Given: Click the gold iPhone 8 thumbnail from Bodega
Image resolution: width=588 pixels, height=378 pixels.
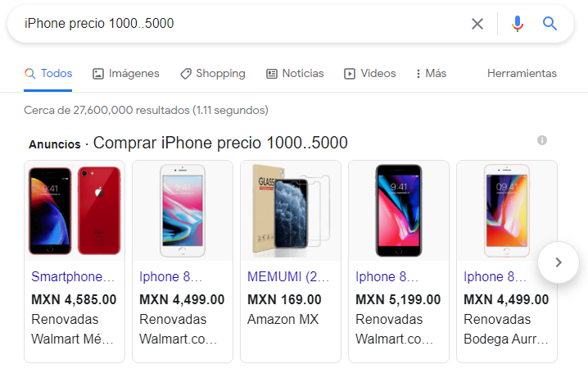Looking at the screenshot, I should tap(507, 211).
